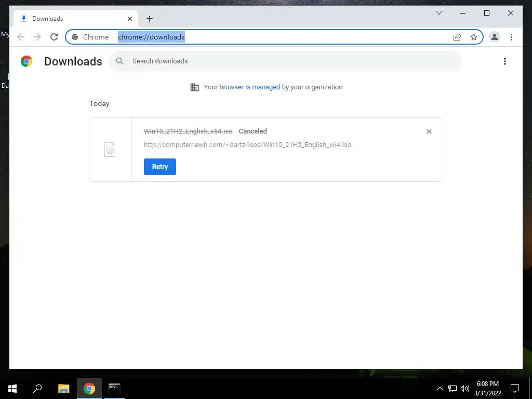
Task: Click the ISO file thumbnail icon
Action: pyautogui.click(x=110, y=150)
